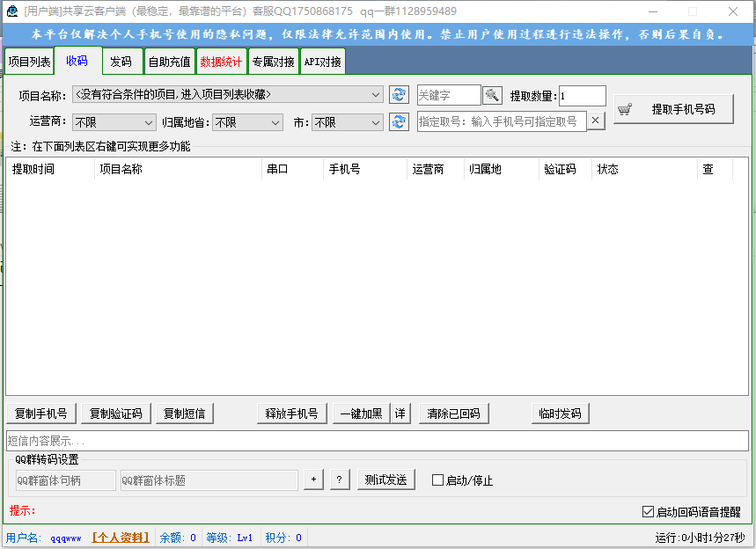Click the 提取手机号码 button
The height and width of the screenshot is (549, 756).
(x=673, y=110)
